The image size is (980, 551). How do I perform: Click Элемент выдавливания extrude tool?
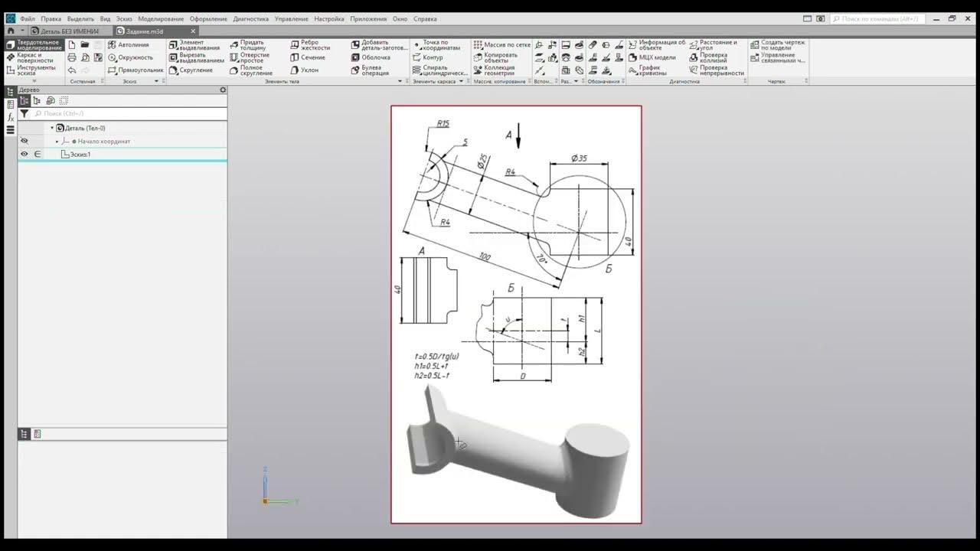(x=194, y=44)
